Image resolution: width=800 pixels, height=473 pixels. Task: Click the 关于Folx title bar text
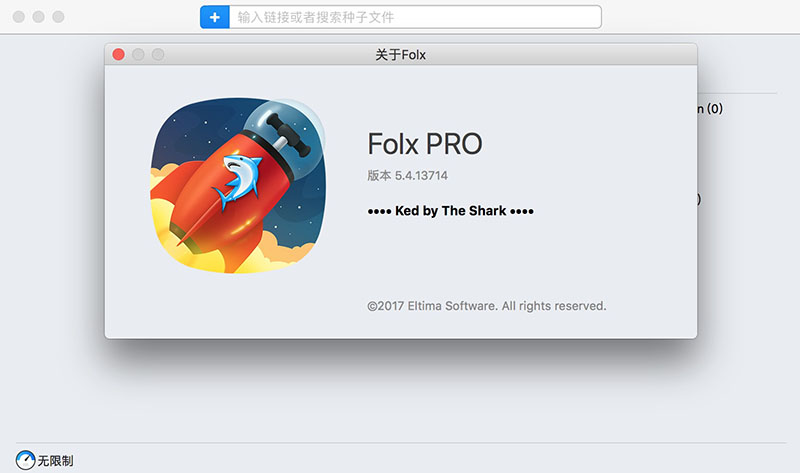pos(400,55)
